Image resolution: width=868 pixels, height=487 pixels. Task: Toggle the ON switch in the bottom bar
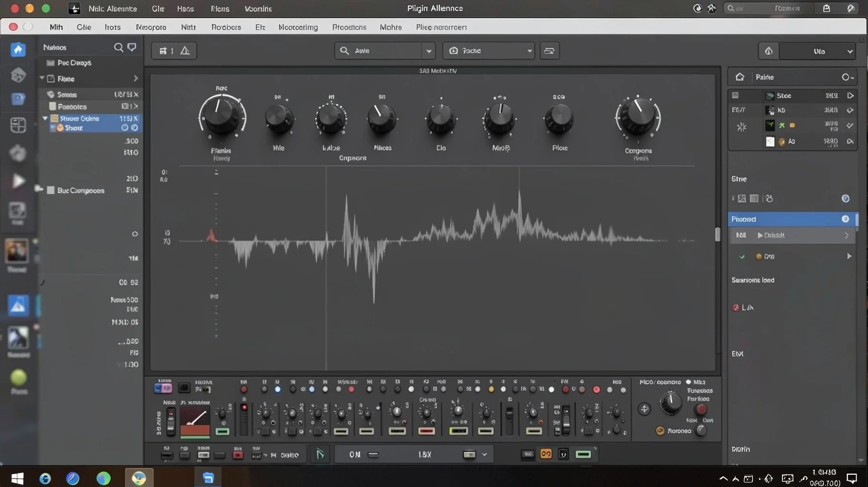[374, 455]
